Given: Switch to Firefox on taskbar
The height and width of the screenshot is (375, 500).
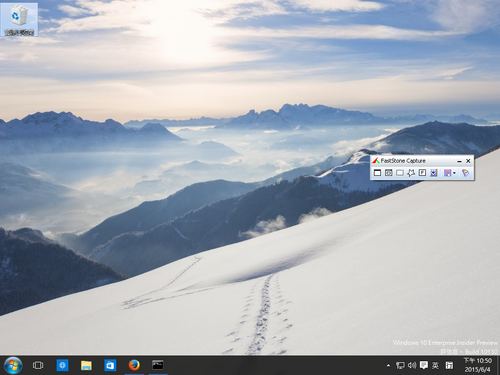Looking at the screenshot, I should [x=134, y=365].
